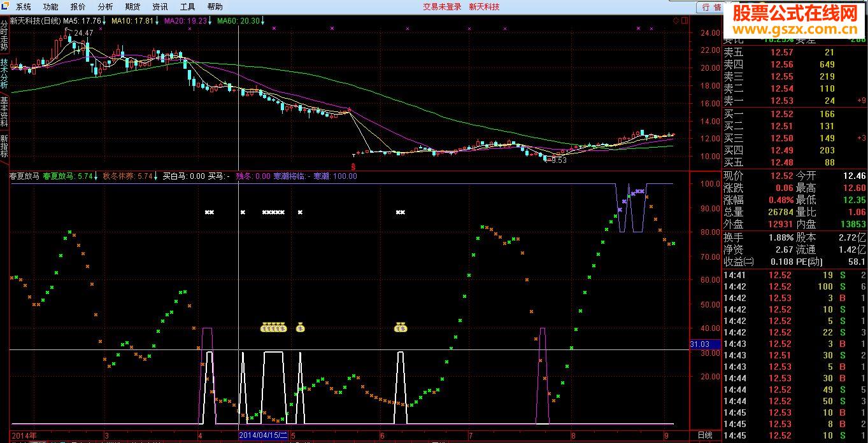Screen dimensions: 868x443
Task: Open the 工具 menu
Action: tap(188, 7)
